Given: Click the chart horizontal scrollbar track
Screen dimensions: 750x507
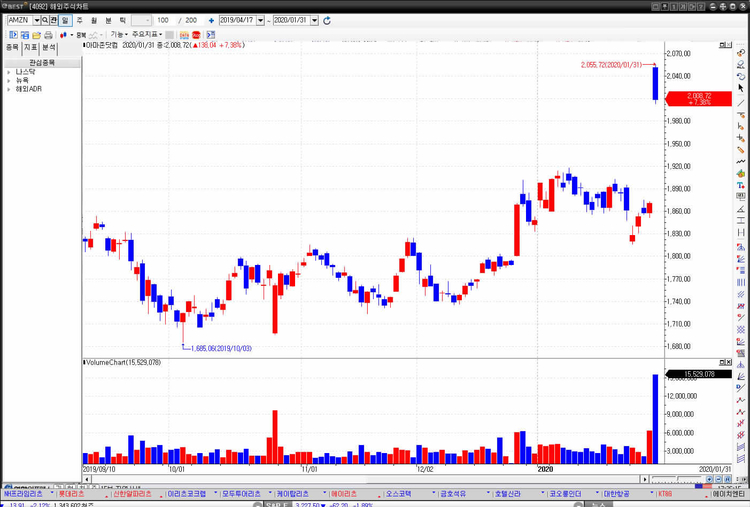Looking at the screenshot, I should 366,479.
